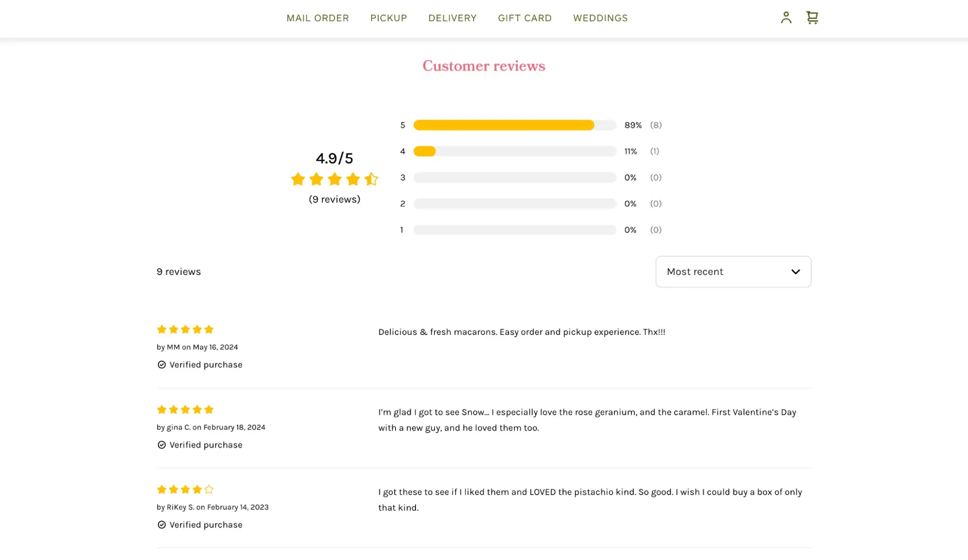Click the dropdown chevron arrow for sorting

pos(795,272)
